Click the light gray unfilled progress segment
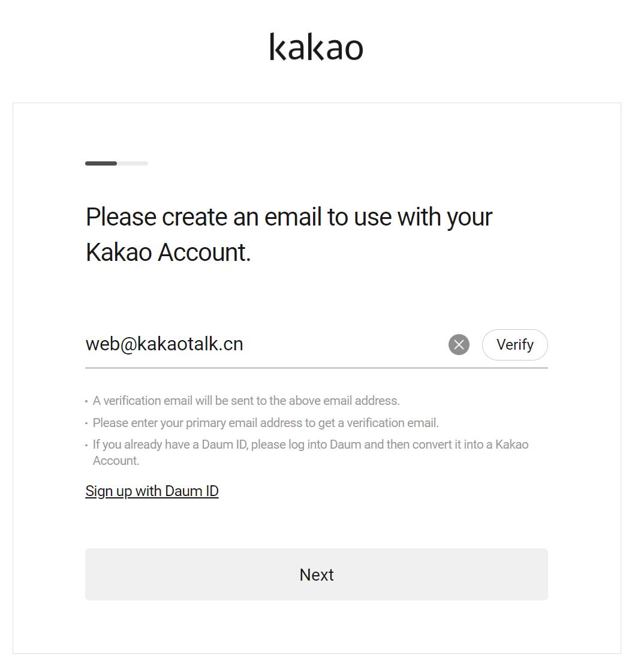Viewport: 644px width, 661px height. 133,163
